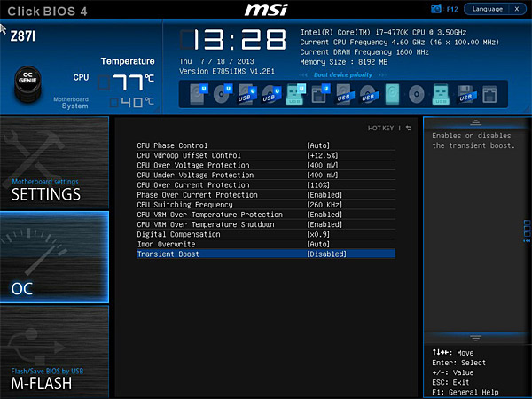This screenshot has height=399, width=532.
Task: Click the plain CD/DVD boot icon without badge
Action: coord(417,94)
